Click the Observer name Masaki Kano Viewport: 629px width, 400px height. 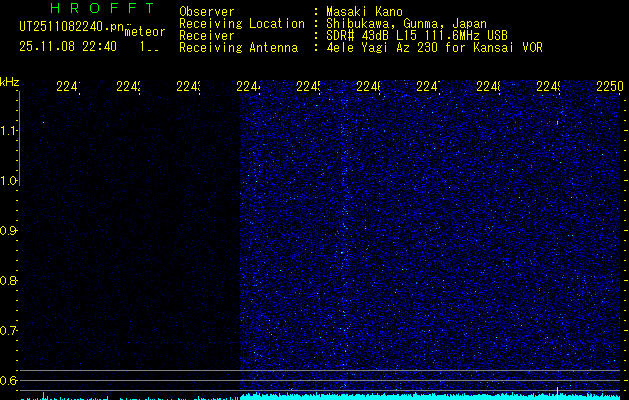tap(364, 11)
